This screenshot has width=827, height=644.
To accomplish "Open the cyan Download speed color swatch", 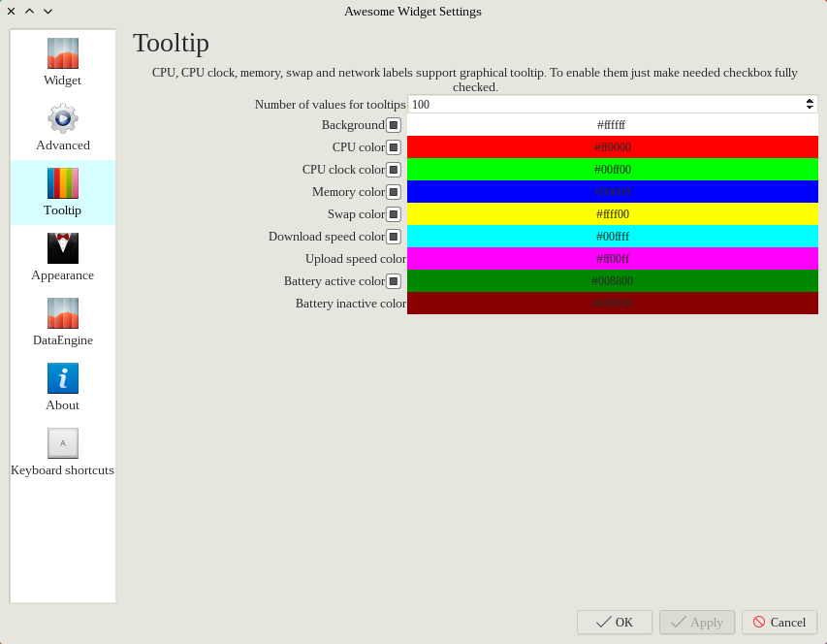I will [612, 237].
